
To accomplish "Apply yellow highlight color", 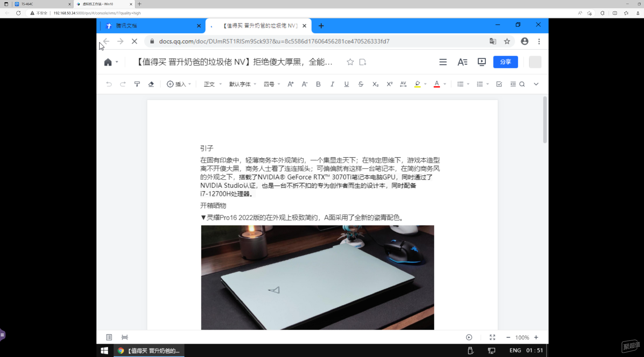I will click(417, 84).
